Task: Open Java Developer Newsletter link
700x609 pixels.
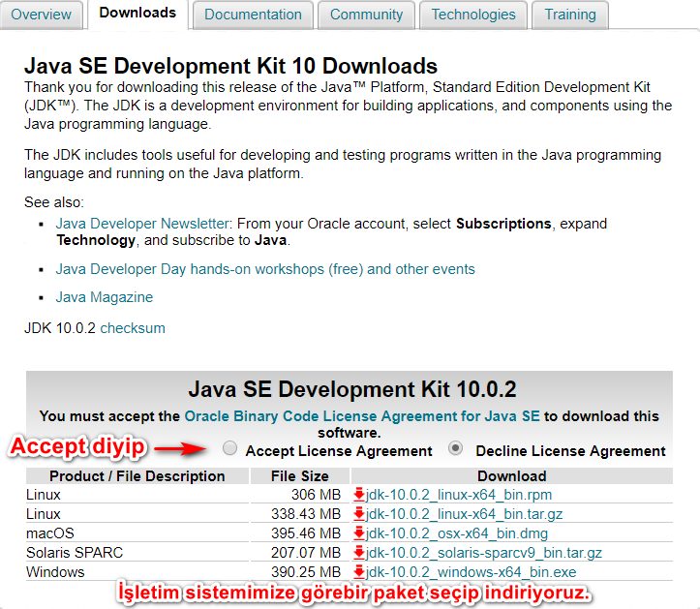Action: tap(142, 224)
